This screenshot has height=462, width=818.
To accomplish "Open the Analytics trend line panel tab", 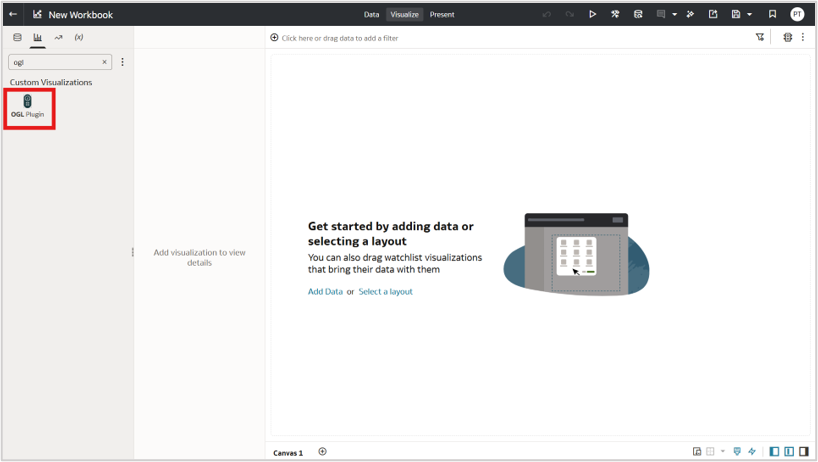I will click(x=58, y=38).
